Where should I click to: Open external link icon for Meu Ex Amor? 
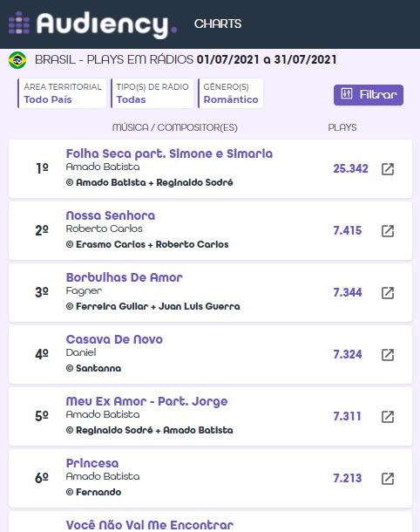[388, 417]
